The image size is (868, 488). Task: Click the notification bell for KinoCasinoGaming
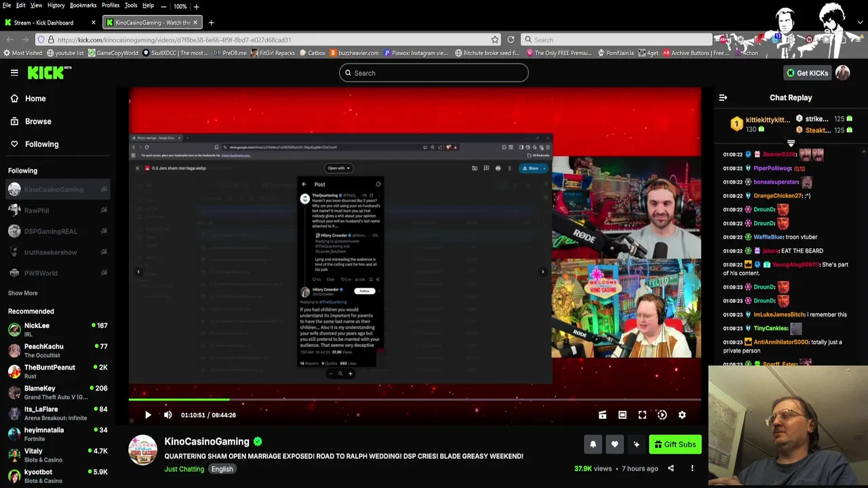(x=593, y=445)
